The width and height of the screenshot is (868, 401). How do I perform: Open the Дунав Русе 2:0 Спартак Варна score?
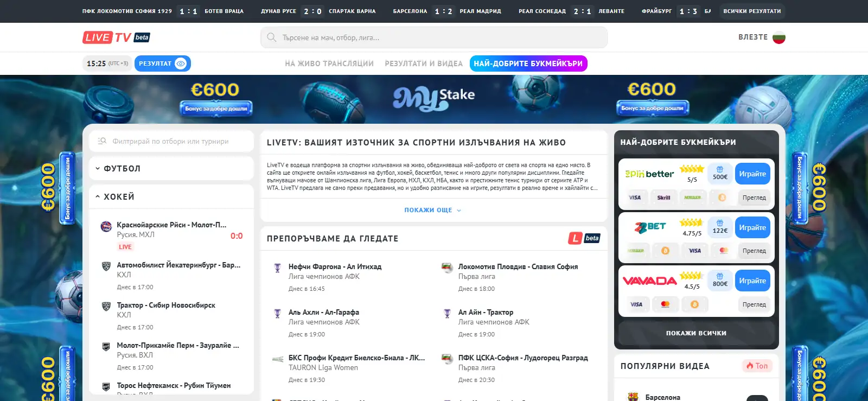[x=318, y=11]
